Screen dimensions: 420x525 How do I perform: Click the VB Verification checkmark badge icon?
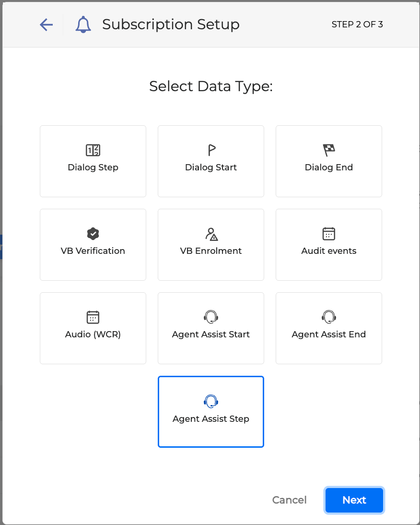(93, 234)
